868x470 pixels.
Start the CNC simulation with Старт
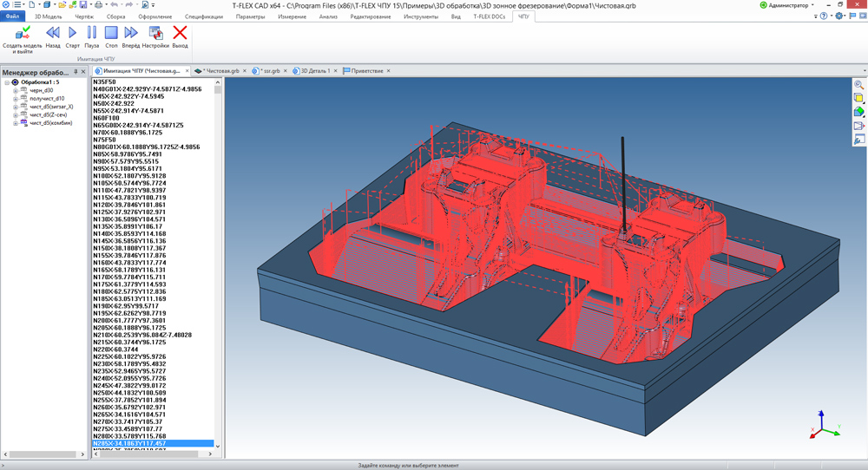[x=72, y=33]
